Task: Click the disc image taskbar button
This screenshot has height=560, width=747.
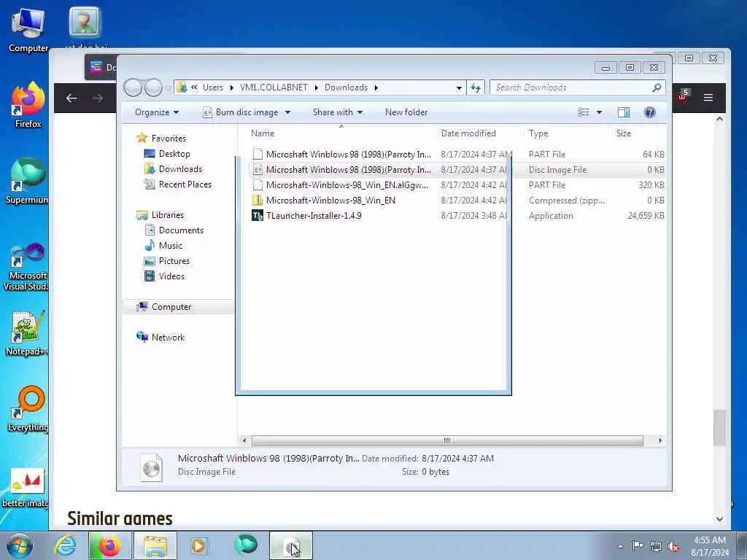Action: 291,545
